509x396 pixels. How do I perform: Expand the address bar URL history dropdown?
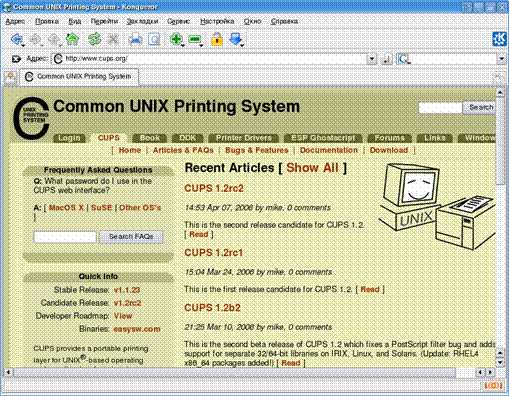click(372, 59)
